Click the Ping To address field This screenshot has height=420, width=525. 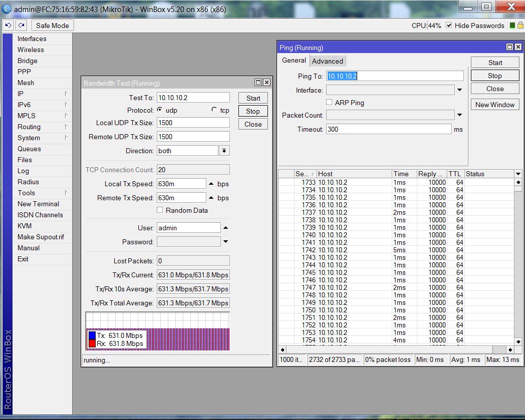395,76
